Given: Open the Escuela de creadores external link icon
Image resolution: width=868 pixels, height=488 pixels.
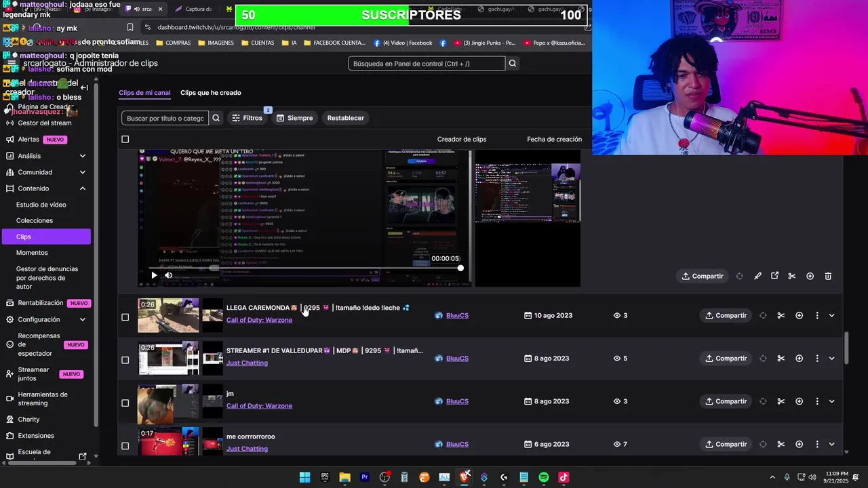Looking at the screenshot, I should point(83,456).
